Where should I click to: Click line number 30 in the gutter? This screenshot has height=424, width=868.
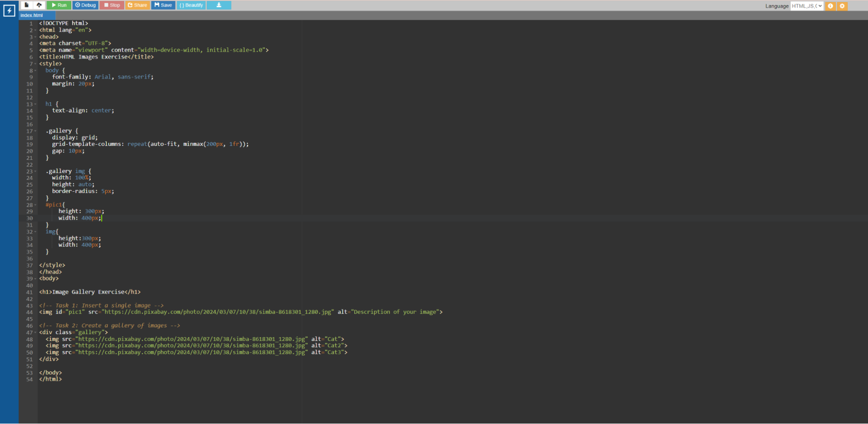[x=29, y=219]
